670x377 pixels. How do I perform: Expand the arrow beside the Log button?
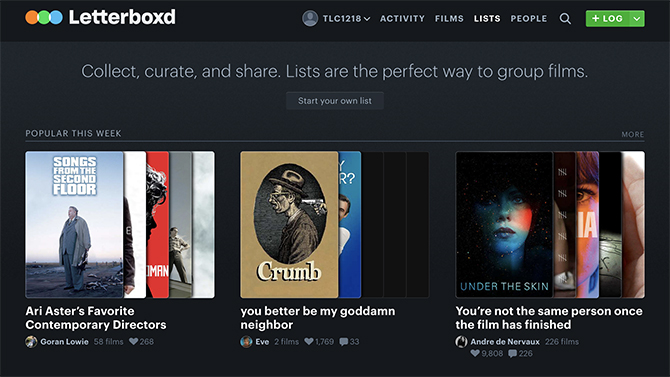click(637, 18)
